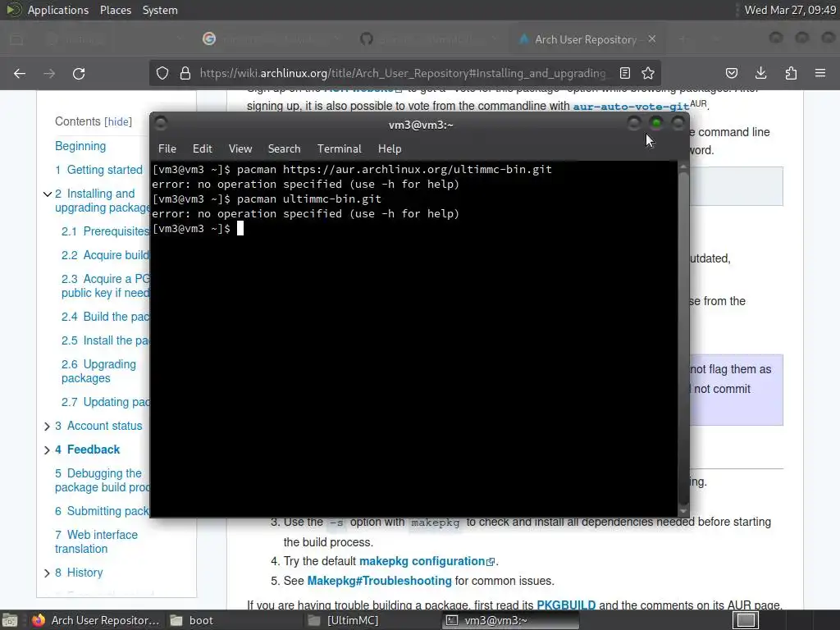Image resolution: width=840 pixels, height=630 pixels.
Task: Toggle reader view icon in address bar
Action: click(x=624, y=73)
